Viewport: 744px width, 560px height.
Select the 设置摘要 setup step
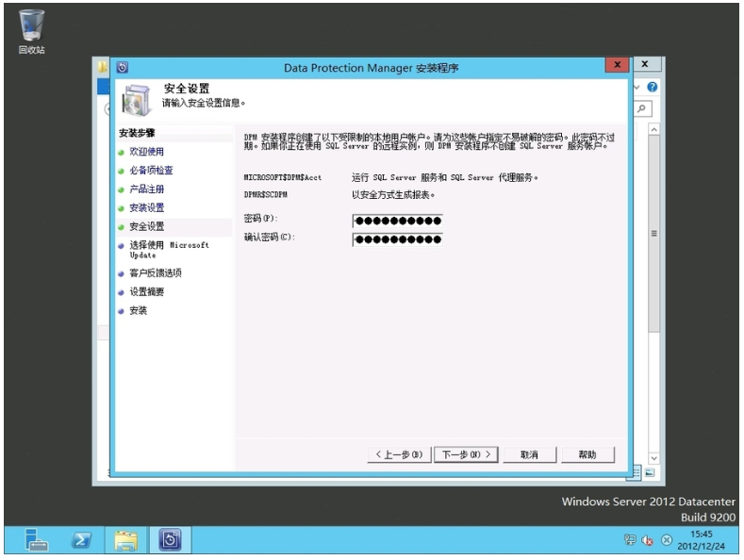tap(146, 291)
